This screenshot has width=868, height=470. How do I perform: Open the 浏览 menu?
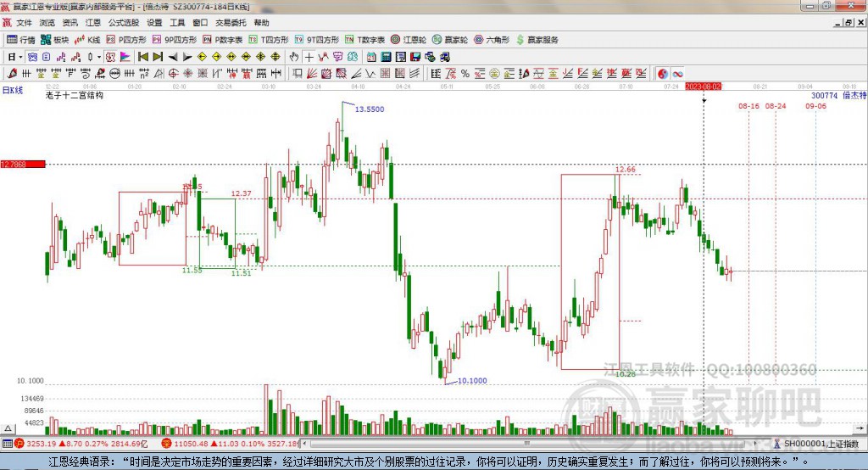pyautogui.click(x=47, y=23)
